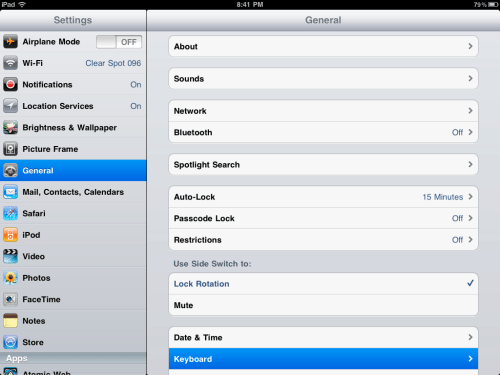
Task: Tap the Store App Store icon
Action: pyautogui.click(x=10, y=342)
